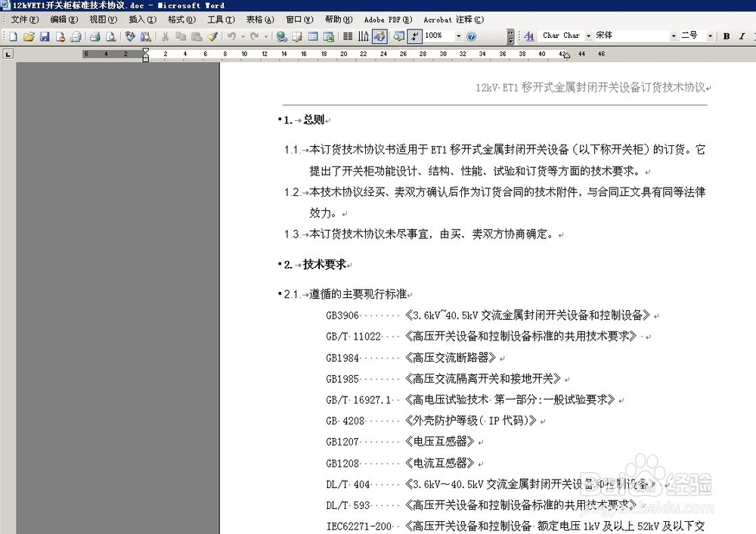Open the 100% zoom dropdown

click(459, 36)
